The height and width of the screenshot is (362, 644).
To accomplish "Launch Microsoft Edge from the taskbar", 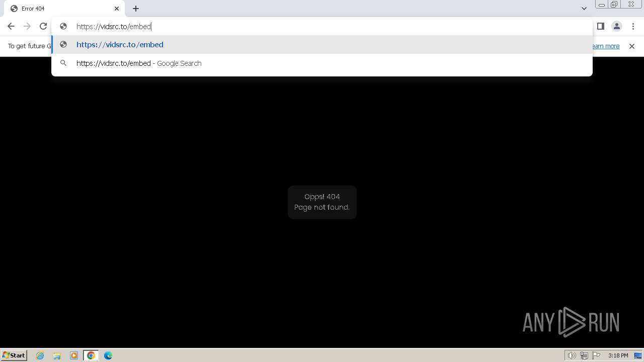I will pyautogui.click(x=108, y=355).
